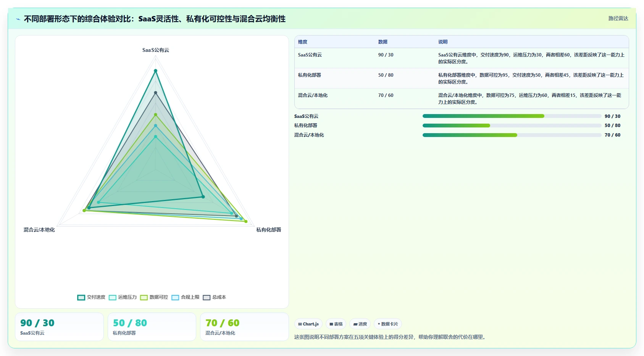
Task: Select the 50 / 80 私有化部署 card
Action: point(152,327)
